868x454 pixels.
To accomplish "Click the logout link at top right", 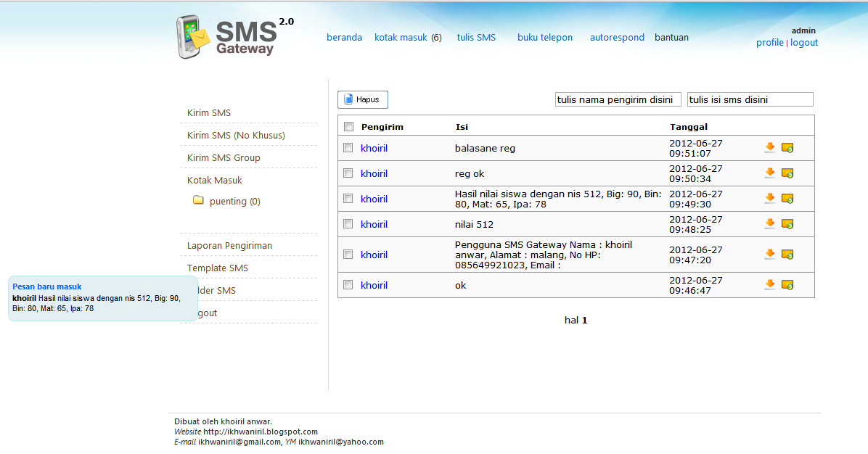I will pos(804,43).
